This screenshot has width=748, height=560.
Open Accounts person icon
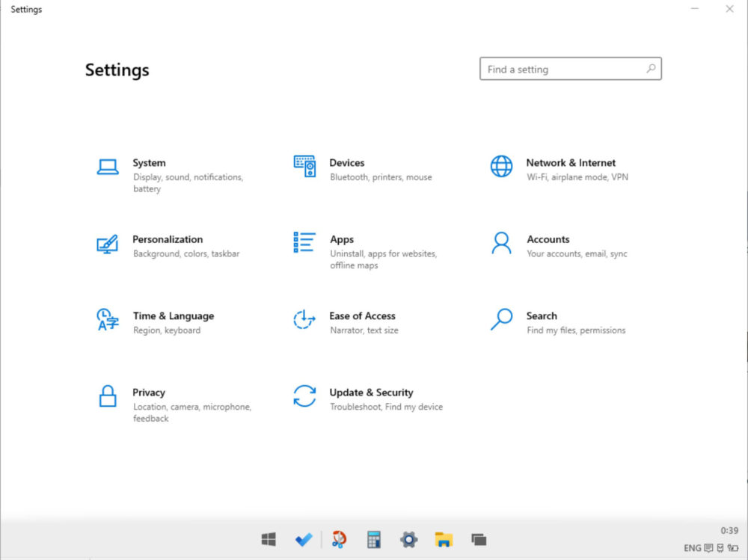pyautogui.click(x=501, y=243)
